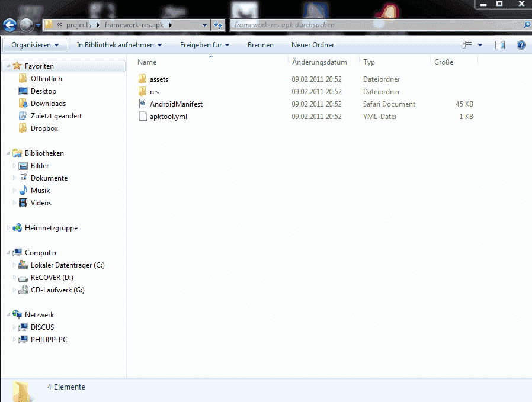Viewport: 532px width, 402px height.
Task: Click the 'AndroidManifest' file name
Action: pyautogui.click(x=176, y=104)
